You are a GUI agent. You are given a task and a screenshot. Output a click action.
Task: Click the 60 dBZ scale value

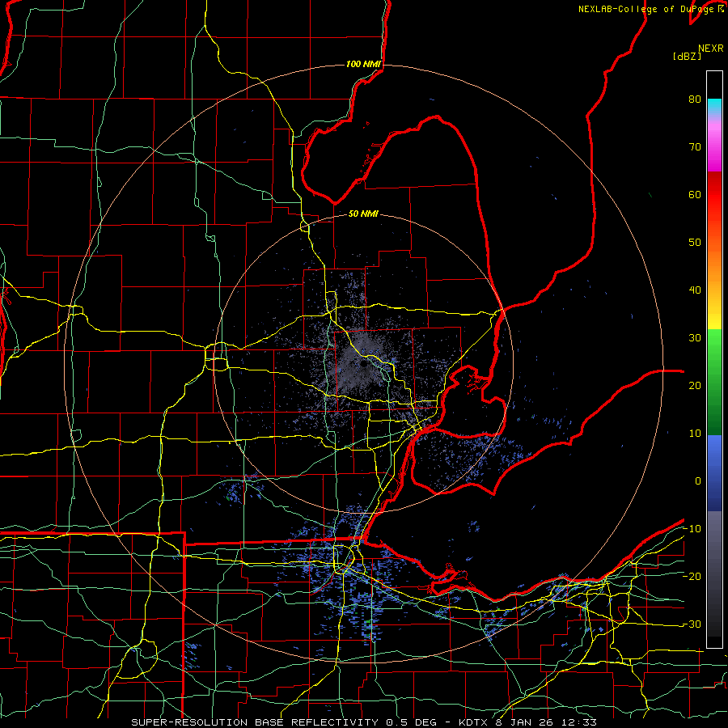[695, 194]
